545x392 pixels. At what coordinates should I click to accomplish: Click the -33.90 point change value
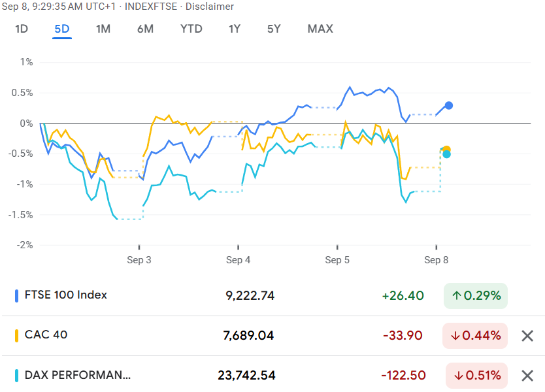coord(403,336)
